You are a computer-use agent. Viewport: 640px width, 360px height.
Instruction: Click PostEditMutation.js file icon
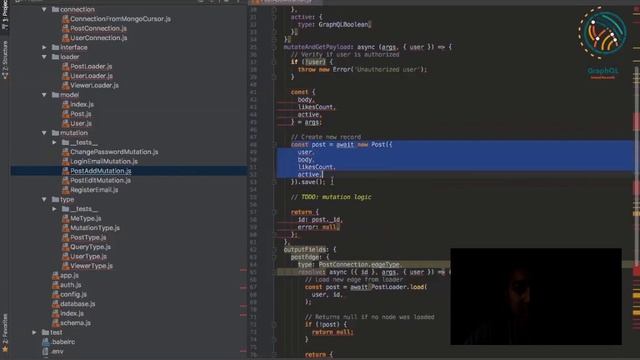tap(65, 180)
